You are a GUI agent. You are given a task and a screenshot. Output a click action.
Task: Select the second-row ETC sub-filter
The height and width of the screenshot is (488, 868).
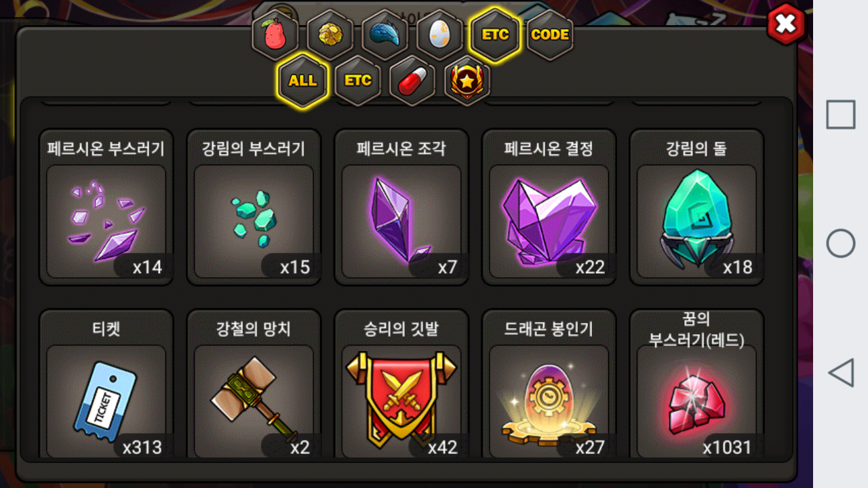[358, 81]
